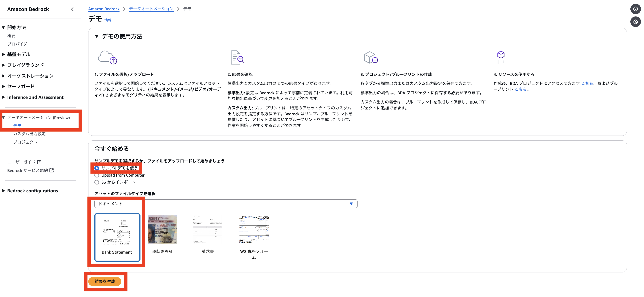Viewport: 644px width, 297px height.
Task: Collapse the Amazon Bedrock navigation sidebar
Action: click(x=72, y=9)
